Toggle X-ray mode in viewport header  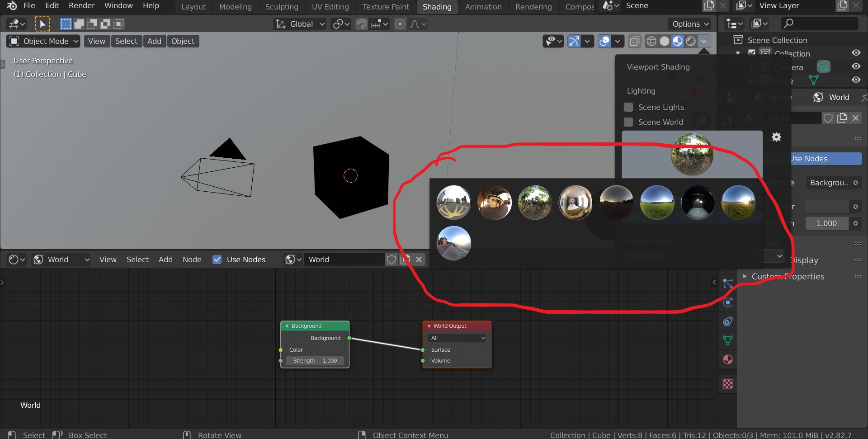(x=634, y=41)
